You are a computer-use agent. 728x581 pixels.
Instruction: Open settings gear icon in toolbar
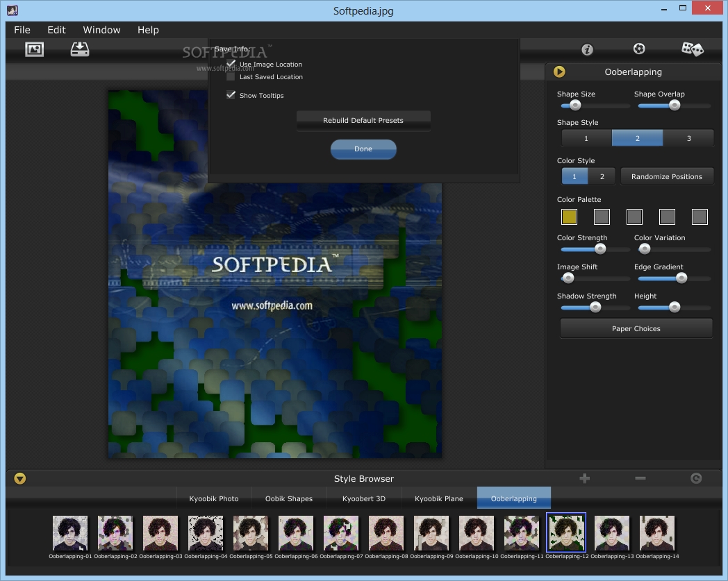[639, 49]
